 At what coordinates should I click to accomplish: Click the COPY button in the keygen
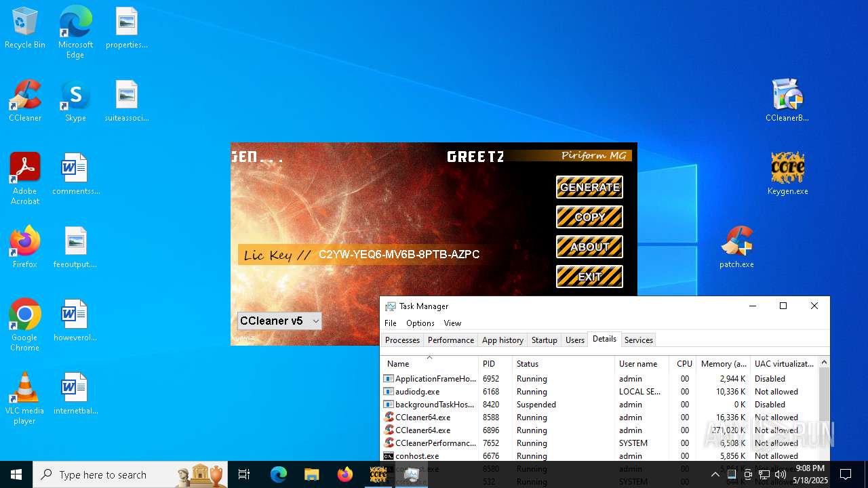589,217
